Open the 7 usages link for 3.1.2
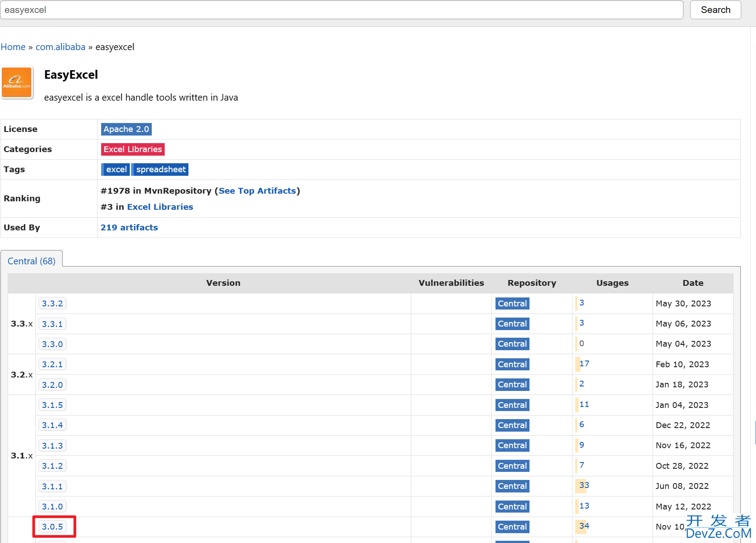The width and height of the screenshot is (756, 543). pyautogui.click(x=581, y=465)
